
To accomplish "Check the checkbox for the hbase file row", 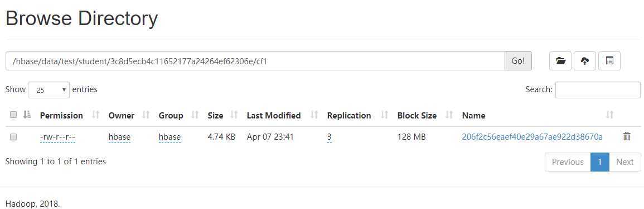I will click(x=13, y=137).
